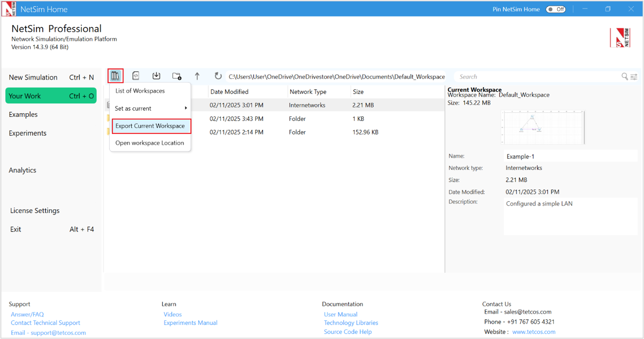
Task: Click the NetSim logo at top right
Action: click(x=620, y=38)
